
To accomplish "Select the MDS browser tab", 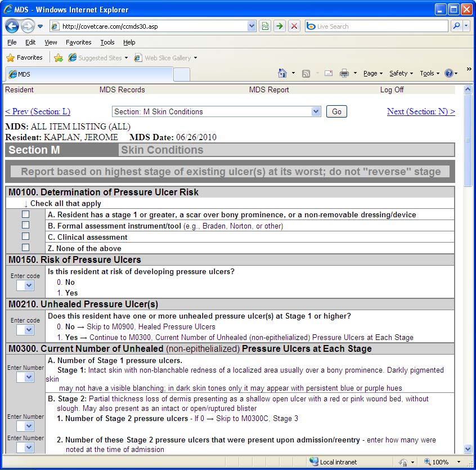I will 90,74.
